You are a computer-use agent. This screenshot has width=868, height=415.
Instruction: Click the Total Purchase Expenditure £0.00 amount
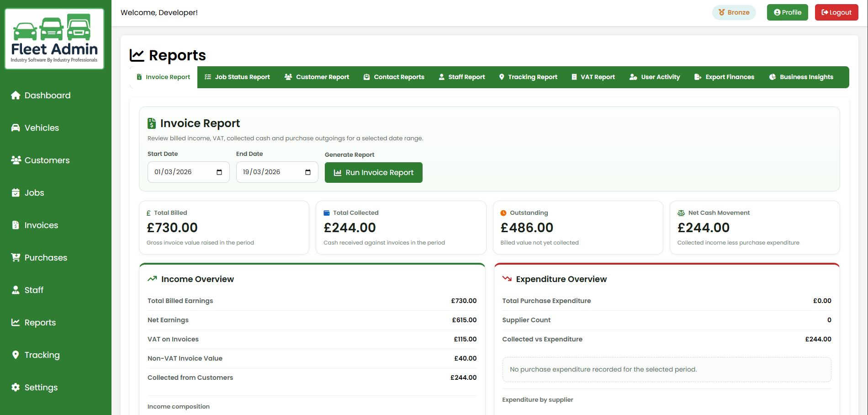(x=822, y=301)
